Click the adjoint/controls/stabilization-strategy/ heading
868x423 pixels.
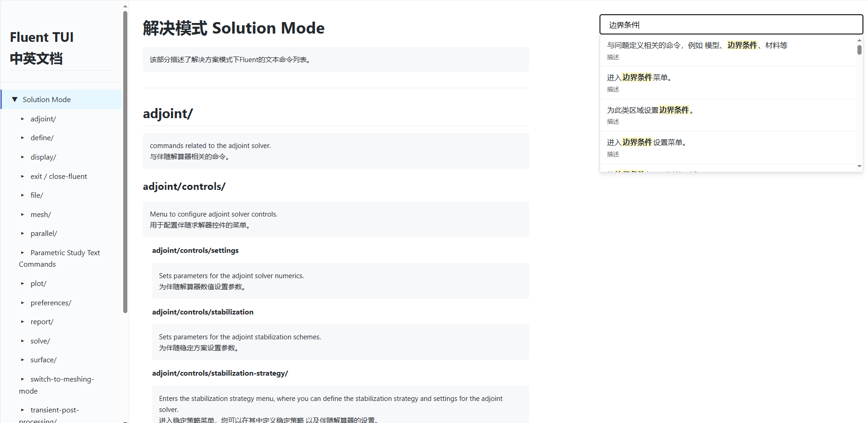[220, 373]
